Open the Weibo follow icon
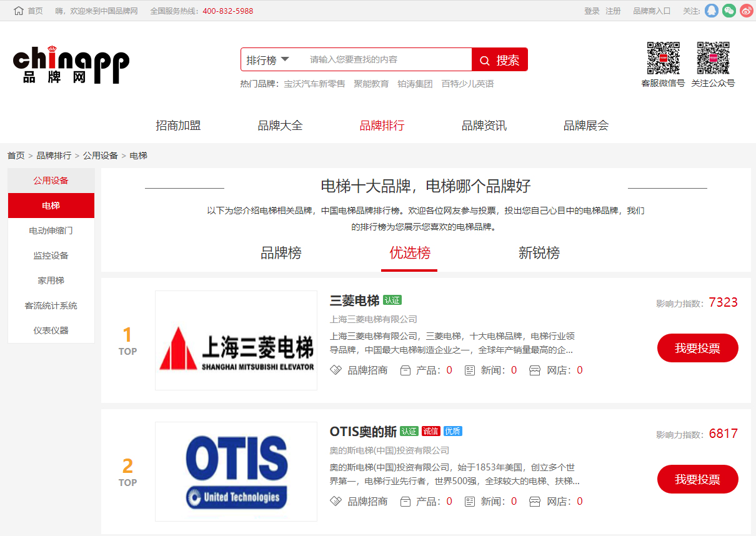 [x=747, y=11]
